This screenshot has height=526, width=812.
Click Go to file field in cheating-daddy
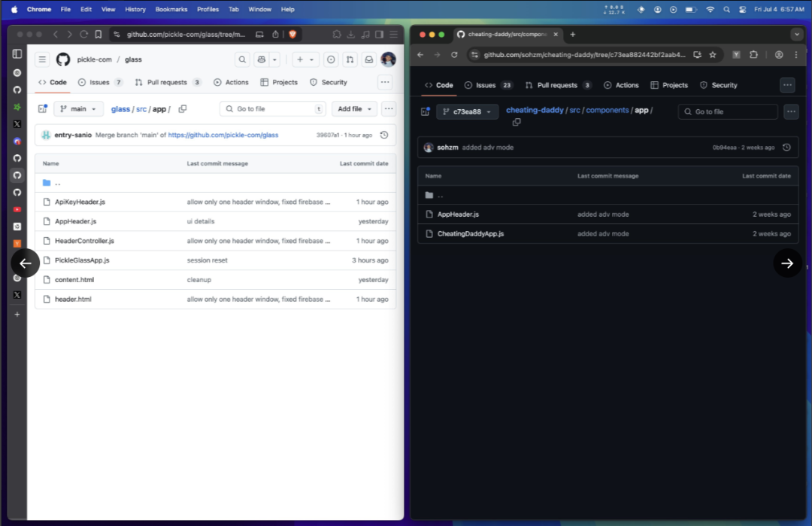click(728, 111)
